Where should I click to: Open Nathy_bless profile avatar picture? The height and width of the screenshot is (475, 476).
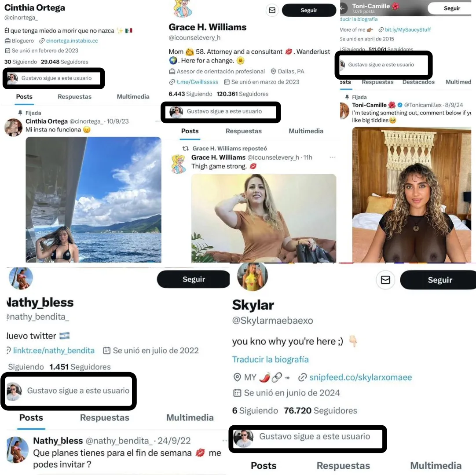click(21, 278)
